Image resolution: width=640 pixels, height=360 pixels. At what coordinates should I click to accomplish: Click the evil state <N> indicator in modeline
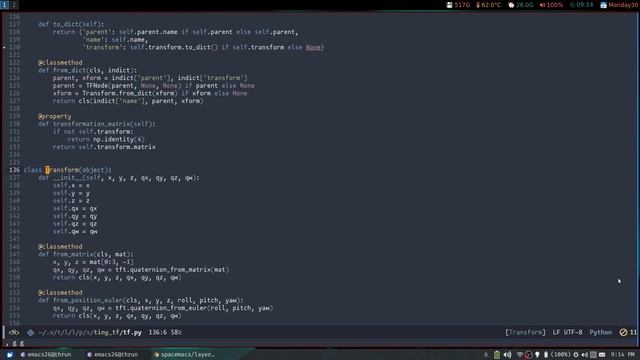(14, 332)
